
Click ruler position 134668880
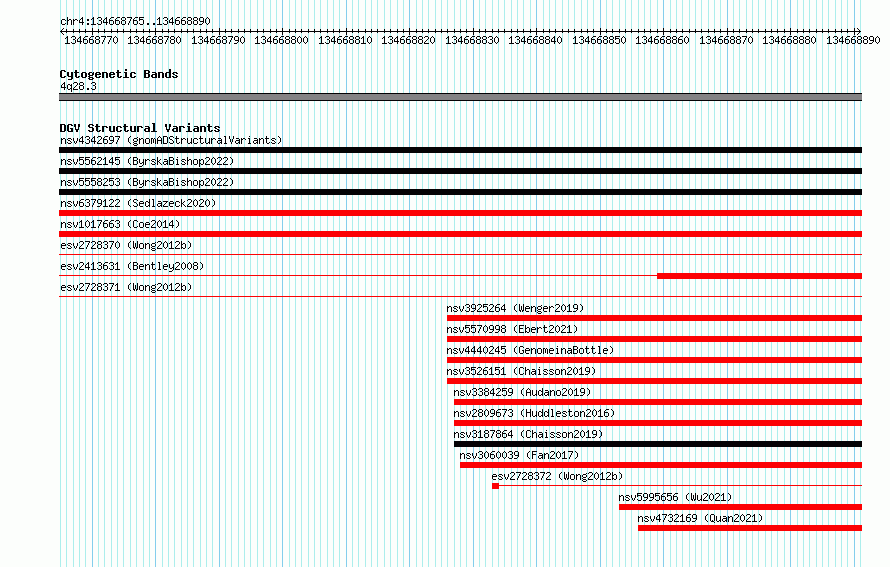(790, 40)
